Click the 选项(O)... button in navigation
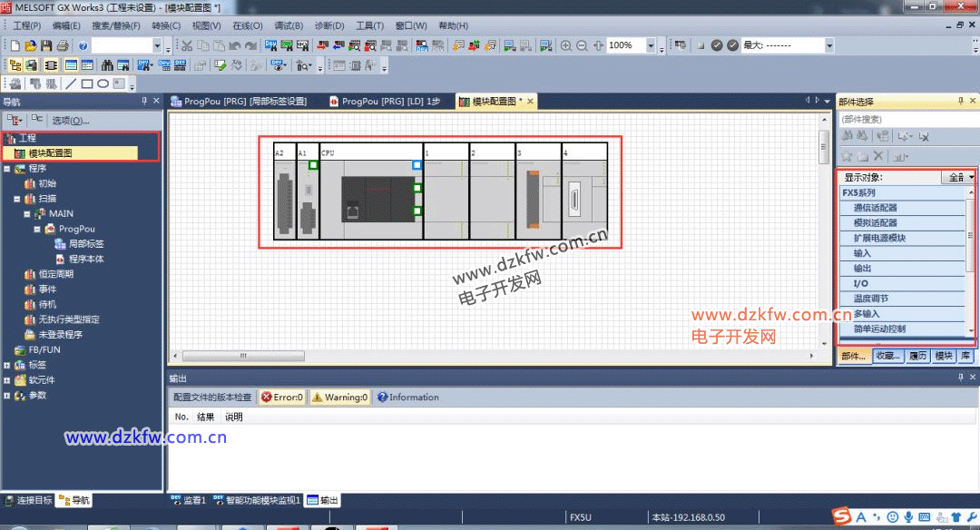 [x=70, y=120]
